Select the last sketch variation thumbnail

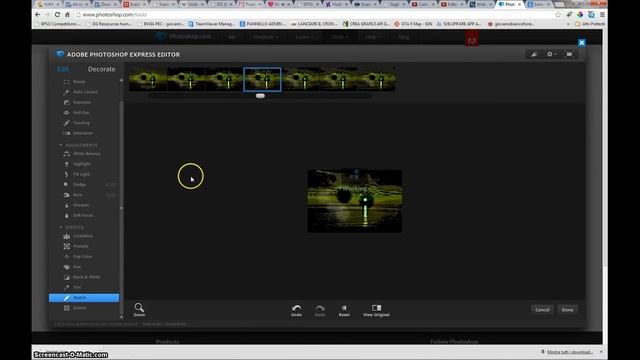376,80
